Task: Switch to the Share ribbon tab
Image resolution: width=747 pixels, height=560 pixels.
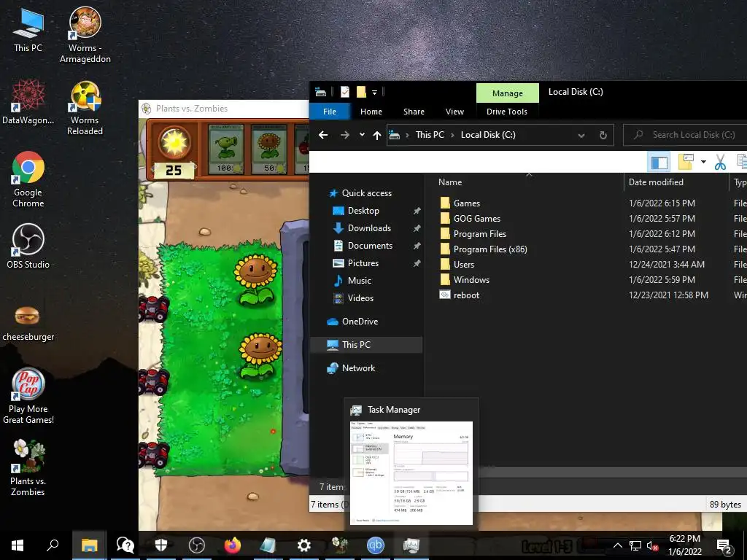Action: coord(414,112)
